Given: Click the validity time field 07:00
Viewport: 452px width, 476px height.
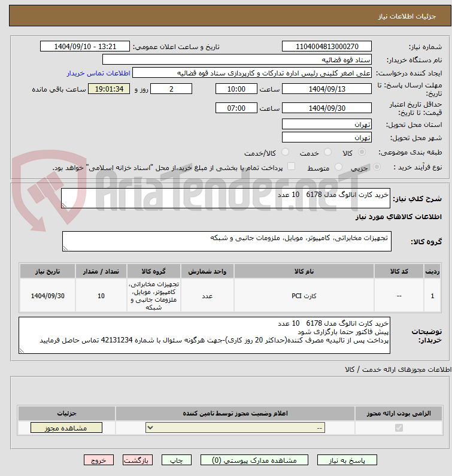Looking at the screenshot, I should [x=236, y=108].
